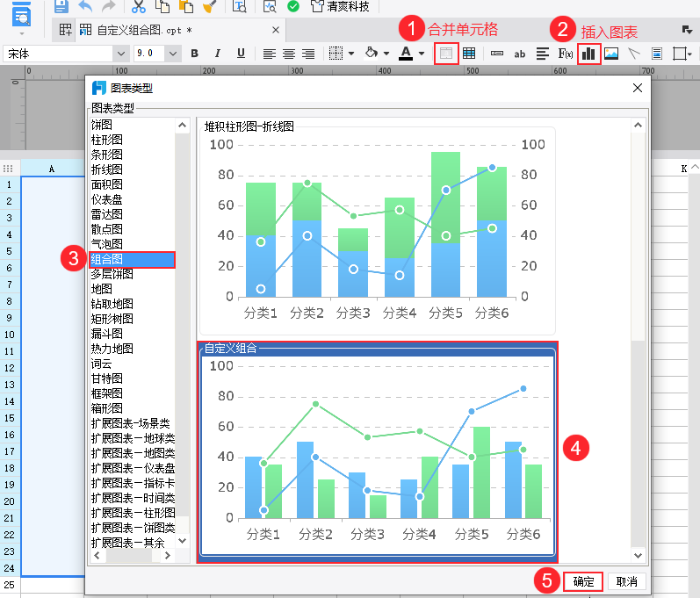Click the merge cells icon in toolbar
The height and width of the screenshot is (598, 700).
click(x=446, y=54)
